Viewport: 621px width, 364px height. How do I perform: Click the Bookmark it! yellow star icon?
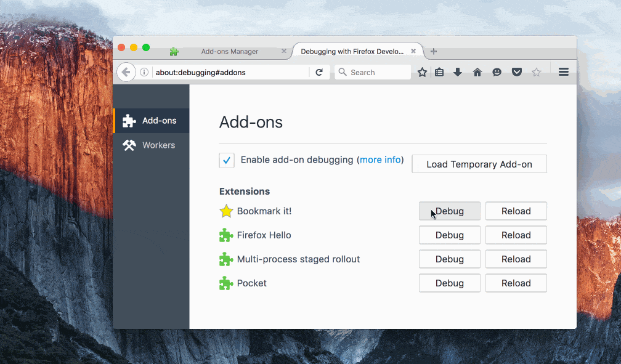click(x=226, y=211)
